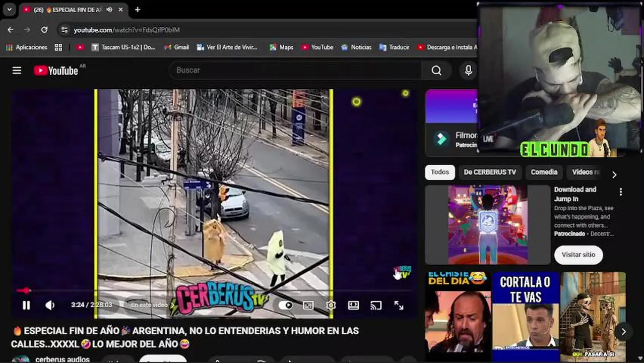Show next shorts with the arrow button
The height and width of the screenshot is (363, 644).
pos(623,332)
